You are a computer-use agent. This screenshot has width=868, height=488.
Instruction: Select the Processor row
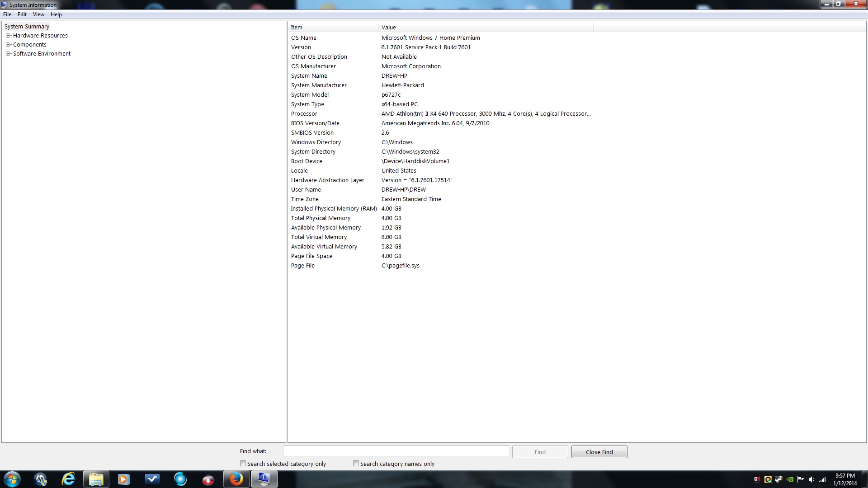click(x=441, y=113)
